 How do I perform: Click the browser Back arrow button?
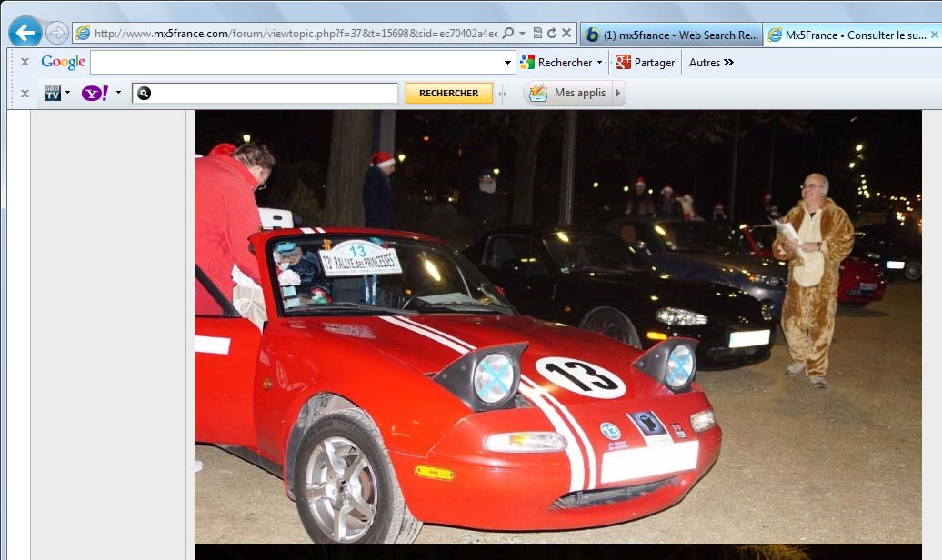tap(25, 33)
